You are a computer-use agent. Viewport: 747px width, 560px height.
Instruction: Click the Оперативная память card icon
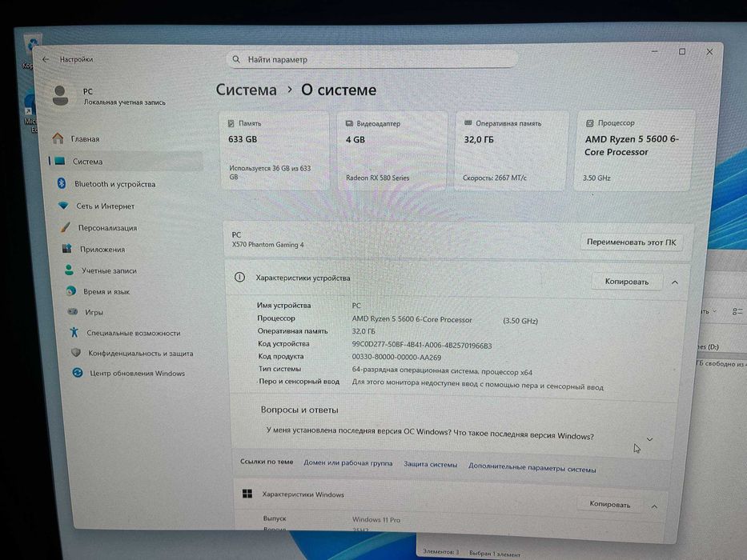(x=468, y=123)
